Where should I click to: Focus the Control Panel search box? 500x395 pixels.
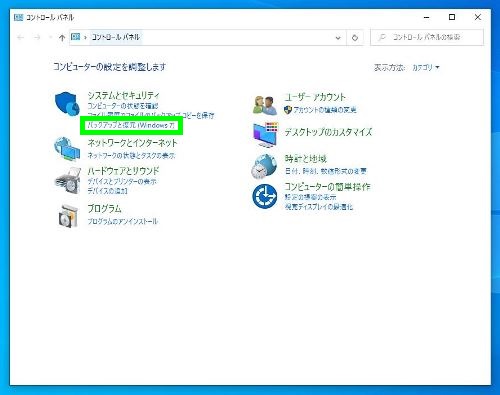coord(427,37)
